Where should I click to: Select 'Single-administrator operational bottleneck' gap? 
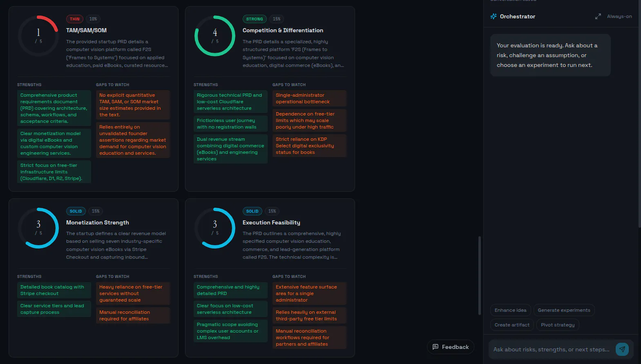click(309, 98)
